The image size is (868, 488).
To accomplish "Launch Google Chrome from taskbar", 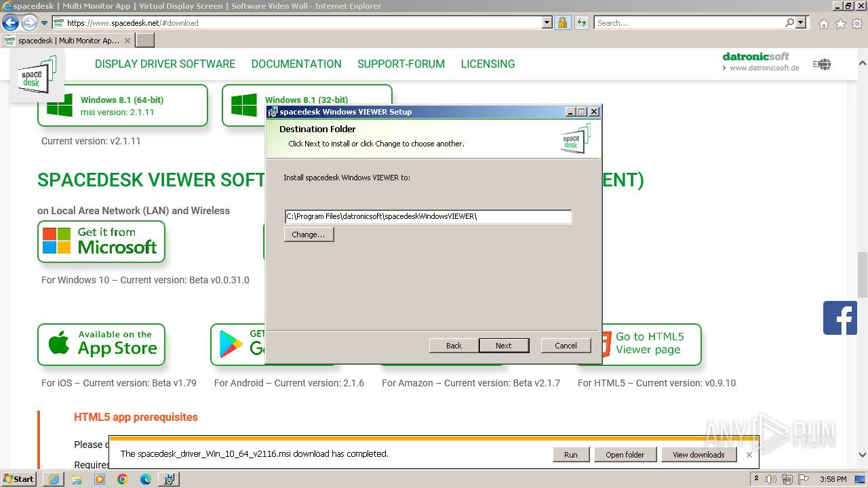I will tap(123, 479).
